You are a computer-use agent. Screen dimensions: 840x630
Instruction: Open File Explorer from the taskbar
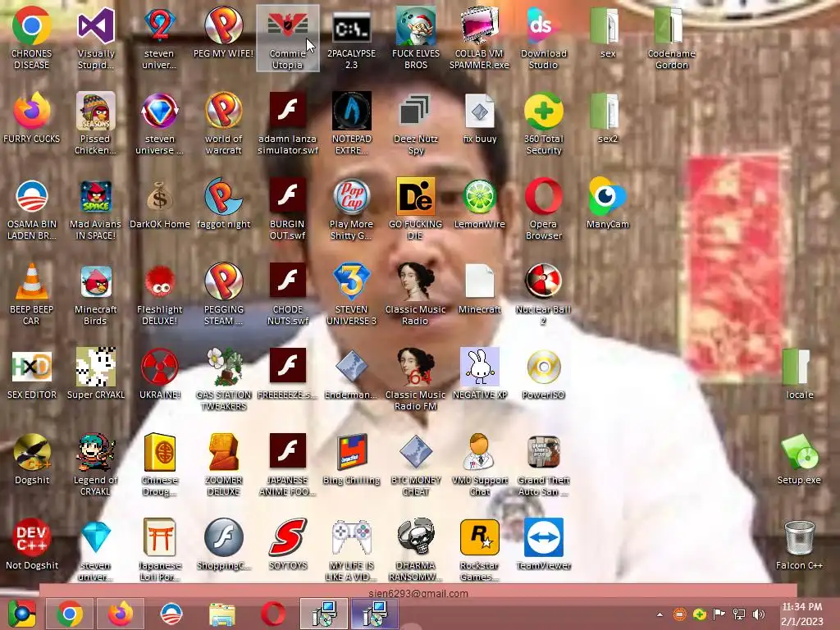222,614
